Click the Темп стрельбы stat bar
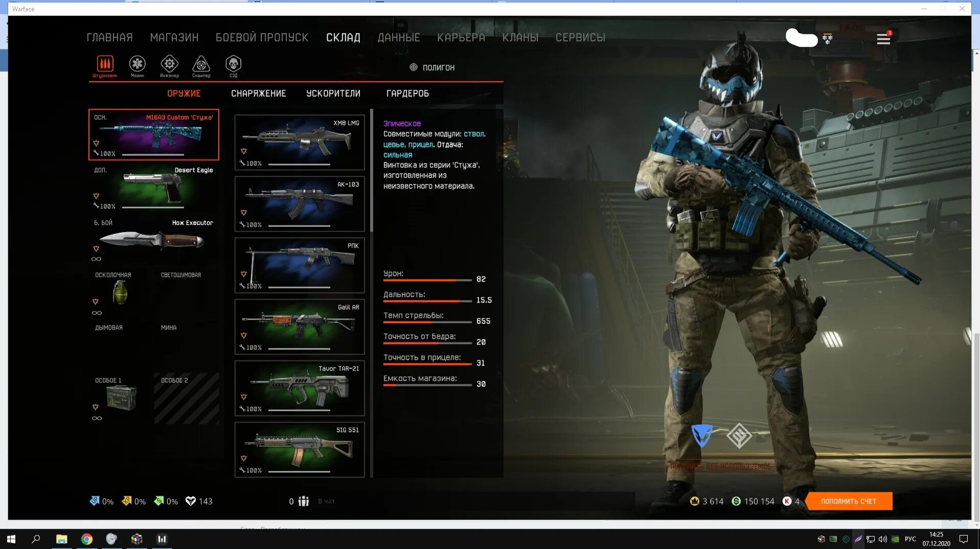980x549 pixels. pos(427,322)
